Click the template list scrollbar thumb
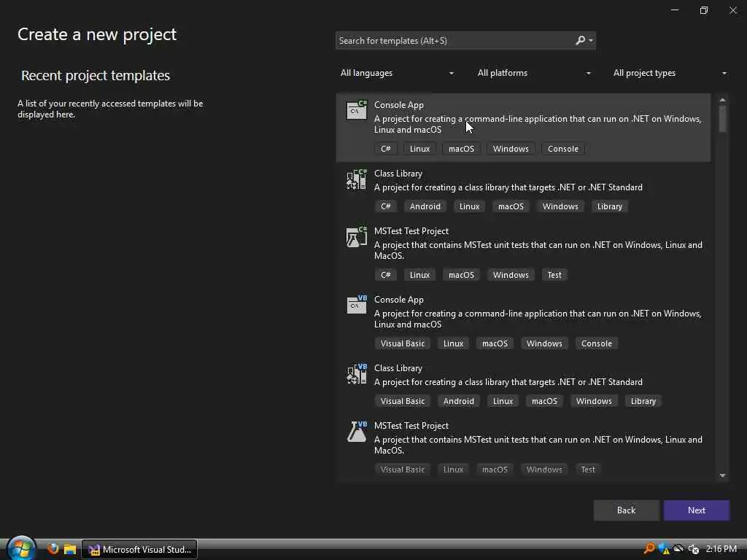 [x=722, y=119]
